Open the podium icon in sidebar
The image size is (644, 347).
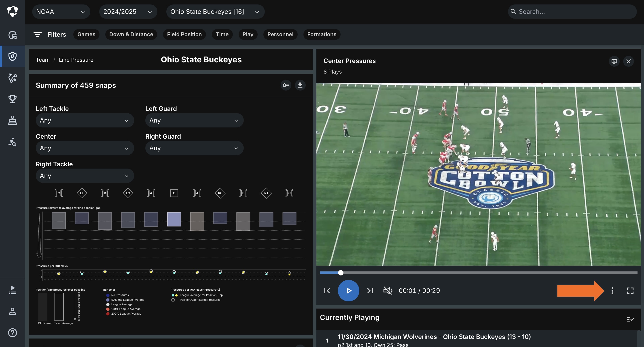click(x=13, y=121)
